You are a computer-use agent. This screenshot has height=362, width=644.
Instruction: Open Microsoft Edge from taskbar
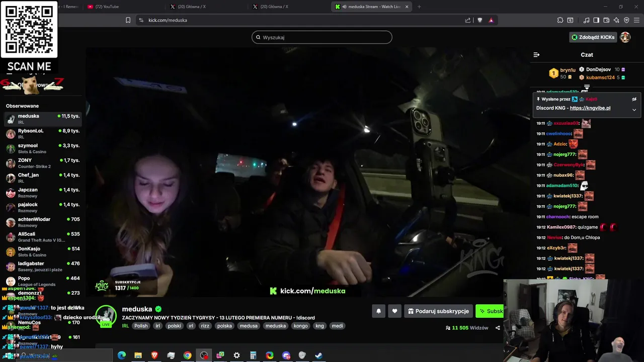pyautogui.click(x=122, y=355)
